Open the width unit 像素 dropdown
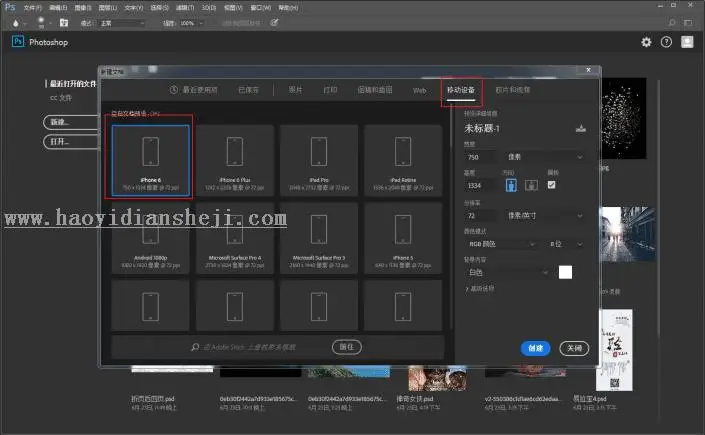 (544, 157)
